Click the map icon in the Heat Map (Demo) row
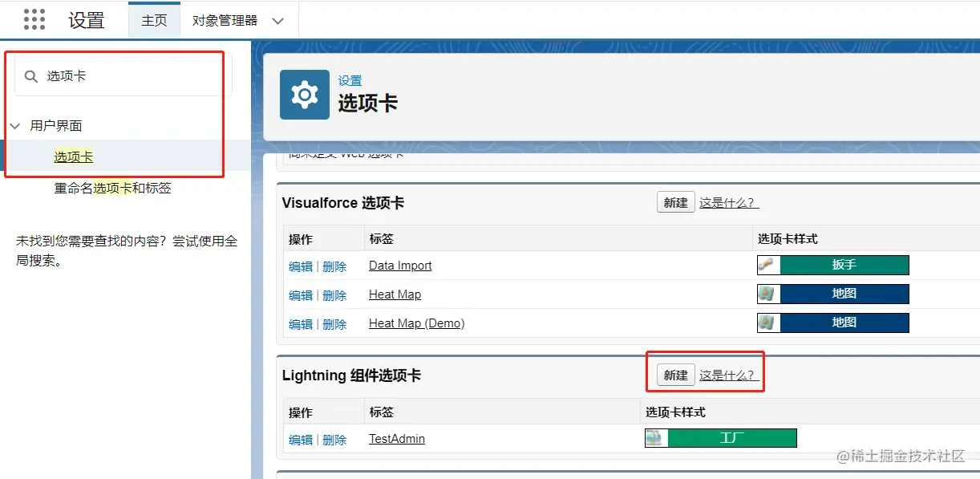The image size is (980, 479). 767,323
